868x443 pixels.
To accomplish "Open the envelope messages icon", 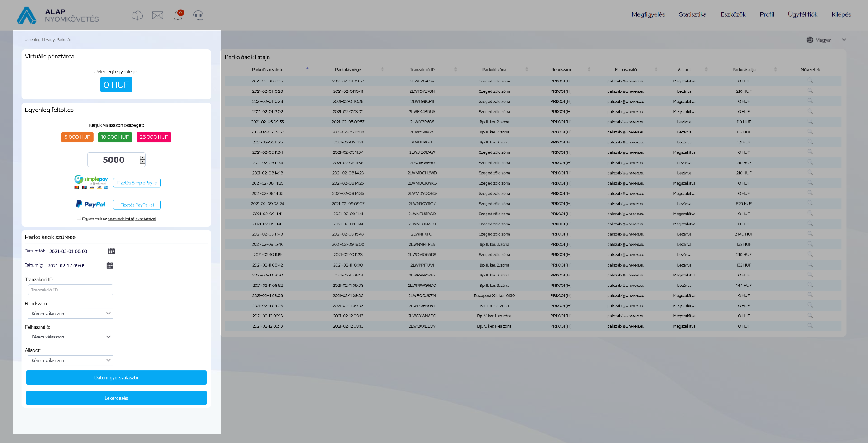I will click(158, 16).
